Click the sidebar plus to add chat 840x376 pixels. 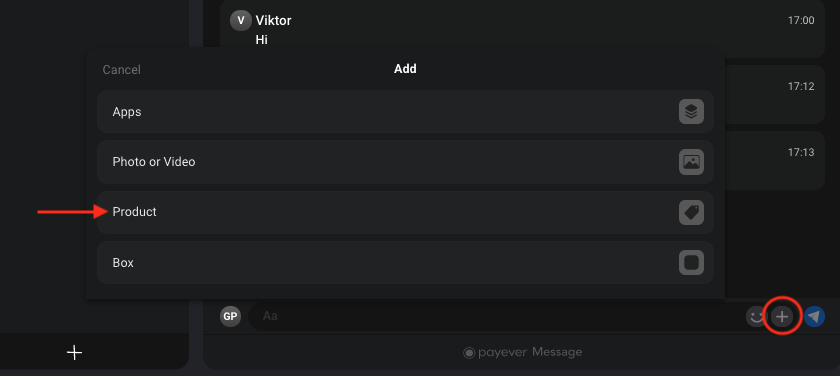[74, 352]
